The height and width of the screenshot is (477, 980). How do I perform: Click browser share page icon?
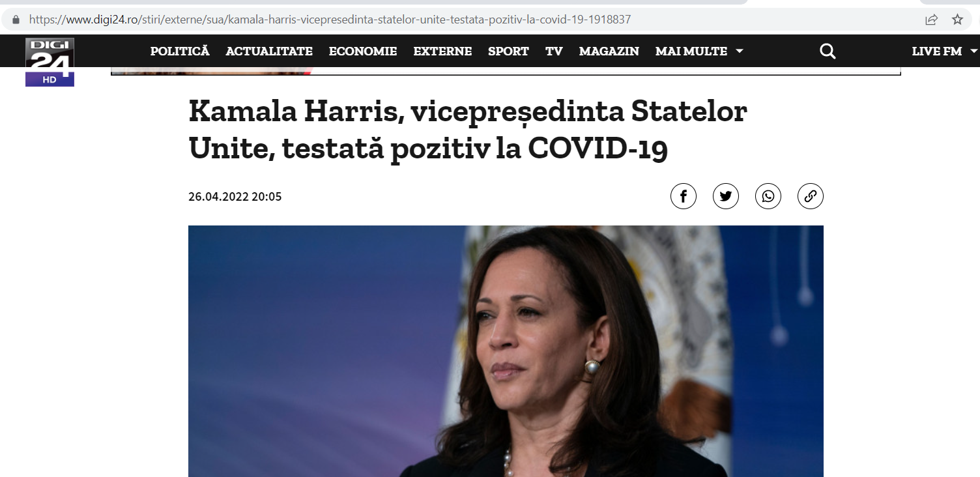click(932, 20)
